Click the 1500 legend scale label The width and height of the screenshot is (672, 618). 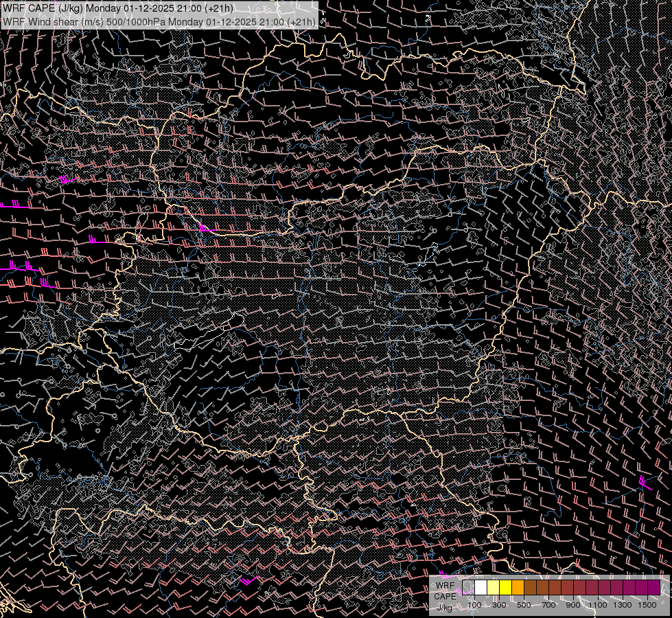(x=647, y=605)
